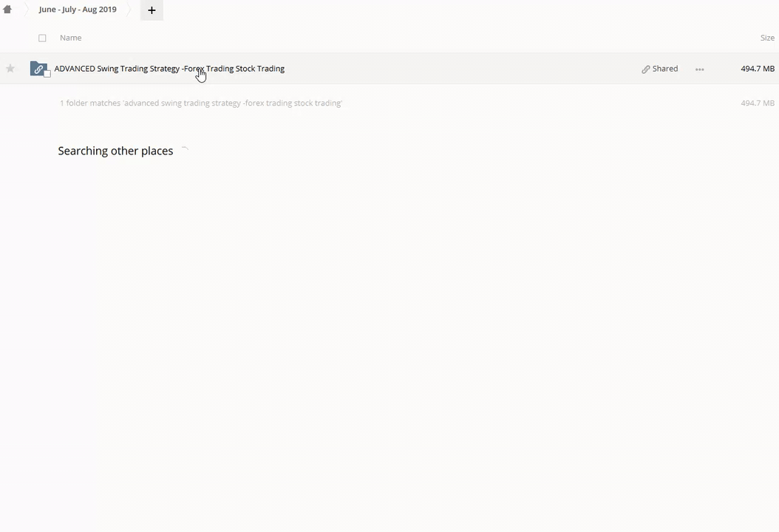Click the plus button to create new
Viewport: 779px width, 532px height.
click(x=152, y=10)
